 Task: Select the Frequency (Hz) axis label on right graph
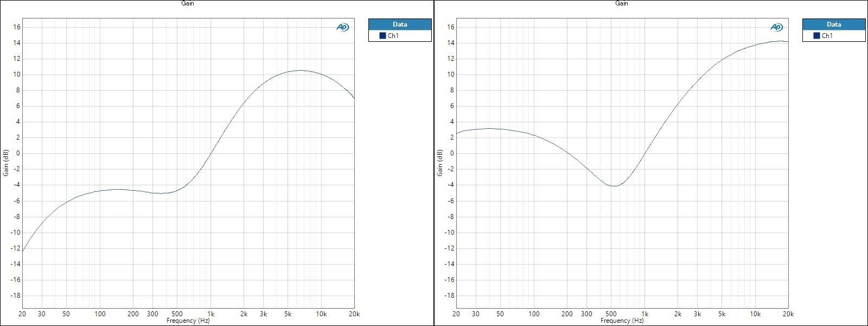click(622, 321)
